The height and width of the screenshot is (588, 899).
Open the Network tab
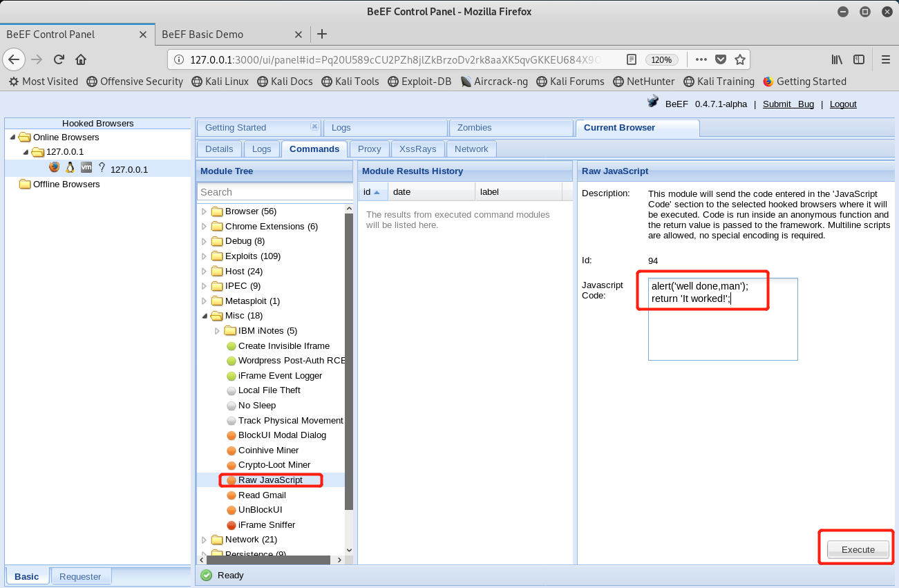tap(471, 149)
